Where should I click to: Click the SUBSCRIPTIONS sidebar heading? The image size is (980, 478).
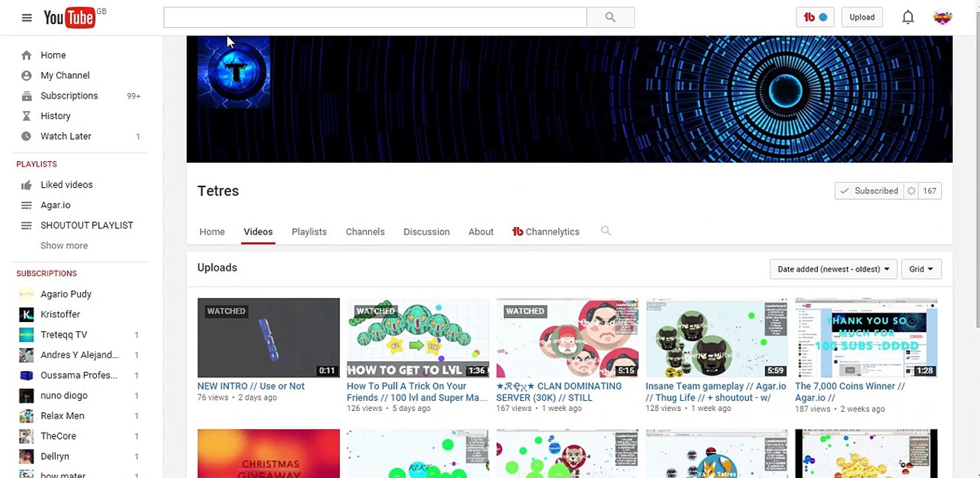pos(46,274)
